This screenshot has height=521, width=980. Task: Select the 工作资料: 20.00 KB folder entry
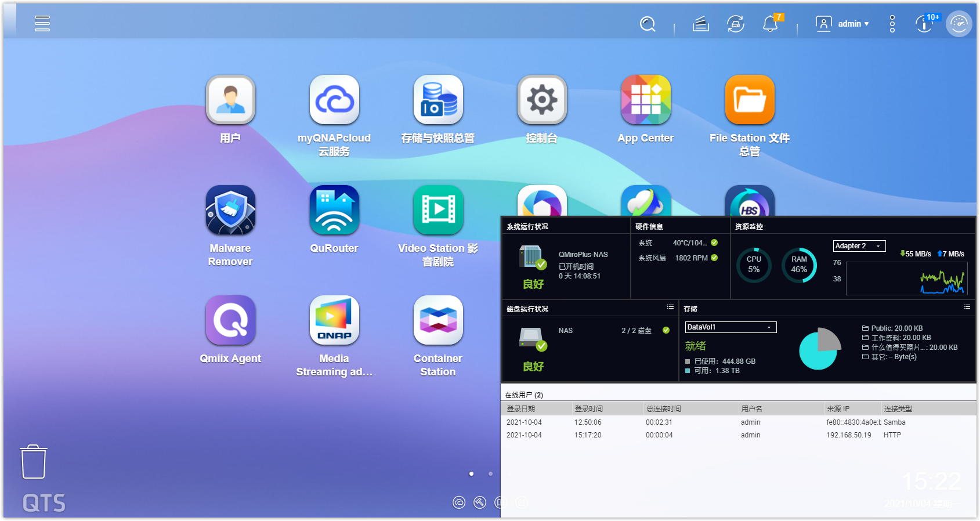896,338
